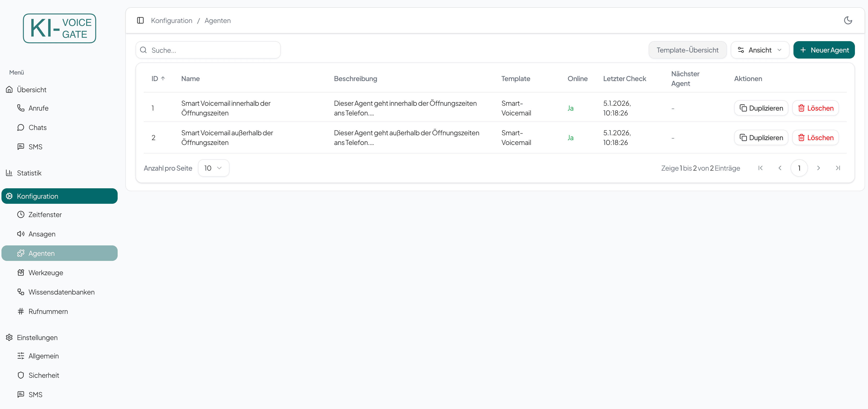The width and height of the screenshot is (868, 409).
Task: Click the Werkzeuge toolbox icon
Action: point(21,273)
